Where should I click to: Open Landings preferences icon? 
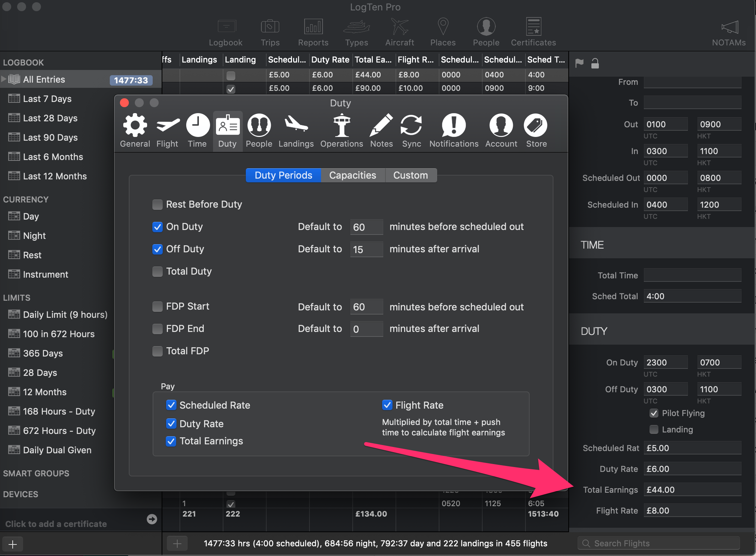click(x=296, y=124)
